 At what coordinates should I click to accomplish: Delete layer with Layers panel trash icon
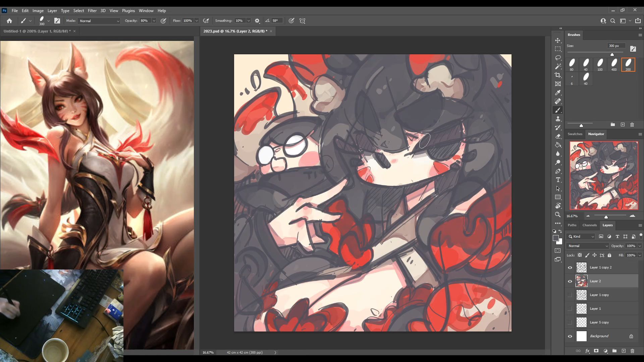633,351
